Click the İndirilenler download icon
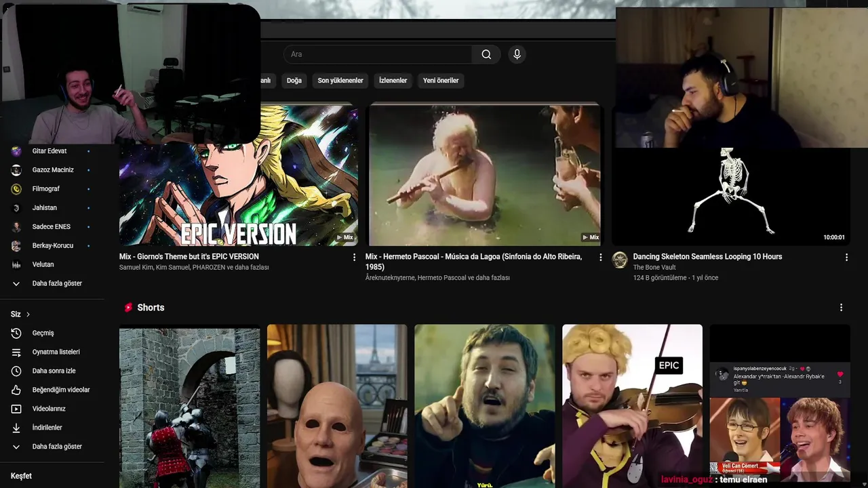868x488 pixels. coord(16,428)
